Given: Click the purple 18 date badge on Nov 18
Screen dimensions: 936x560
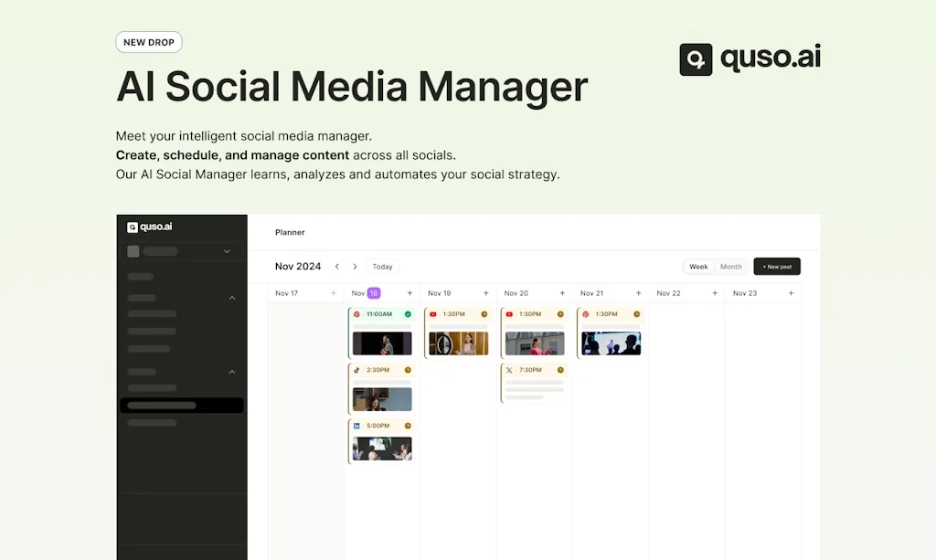Looking at the screenshot, I should coord(372,293).
